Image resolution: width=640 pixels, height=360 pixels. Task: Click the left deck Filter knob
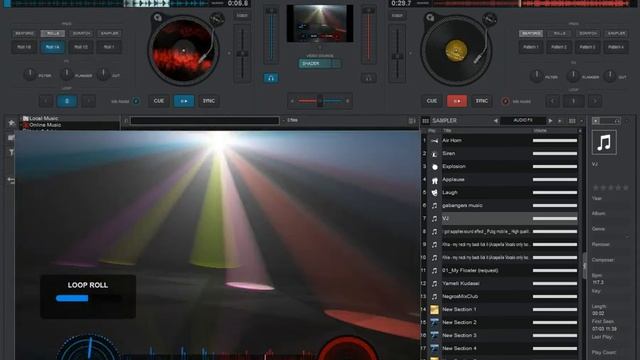29,75
